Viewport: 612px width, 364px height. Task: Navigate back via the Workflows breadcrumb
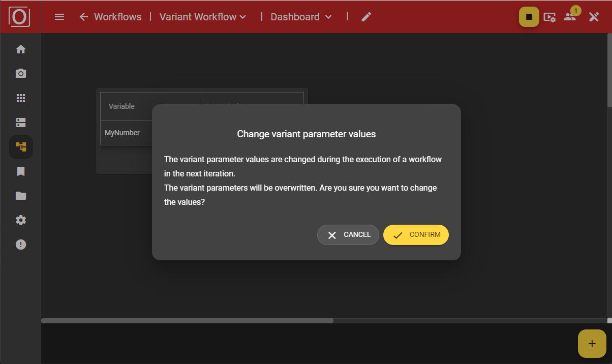tap(110, 17)
